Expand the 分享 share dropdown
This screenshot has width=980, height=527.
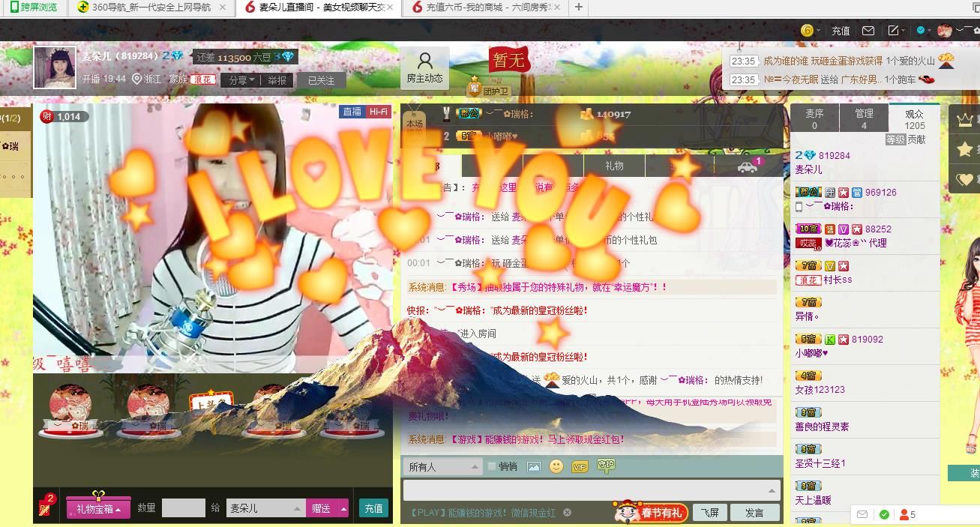click(x=241, y=80)
